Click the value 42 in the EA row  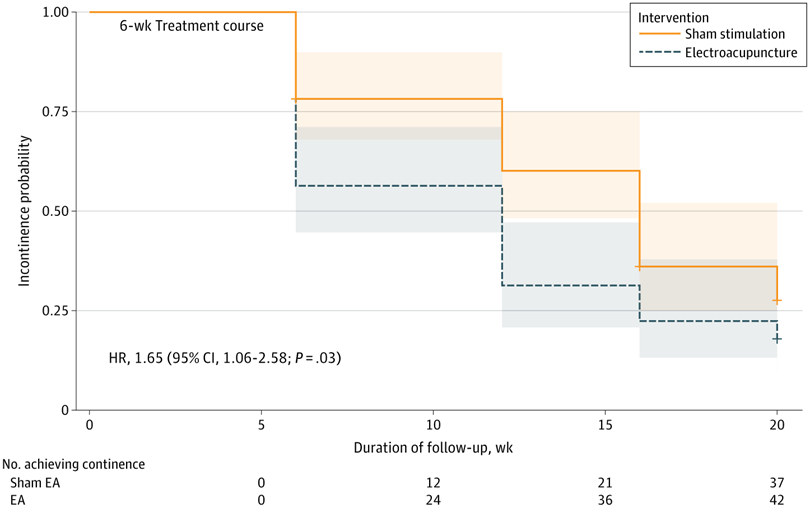777,498
